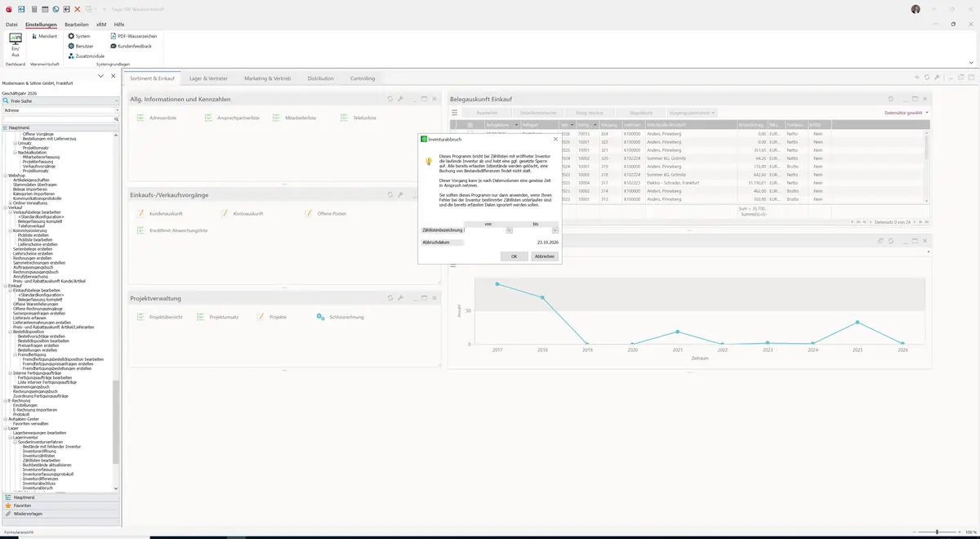Viewport: 980px width, 539px height.
Task: Open Zusatzmodule in the ribbon
Action: point(86,56)
